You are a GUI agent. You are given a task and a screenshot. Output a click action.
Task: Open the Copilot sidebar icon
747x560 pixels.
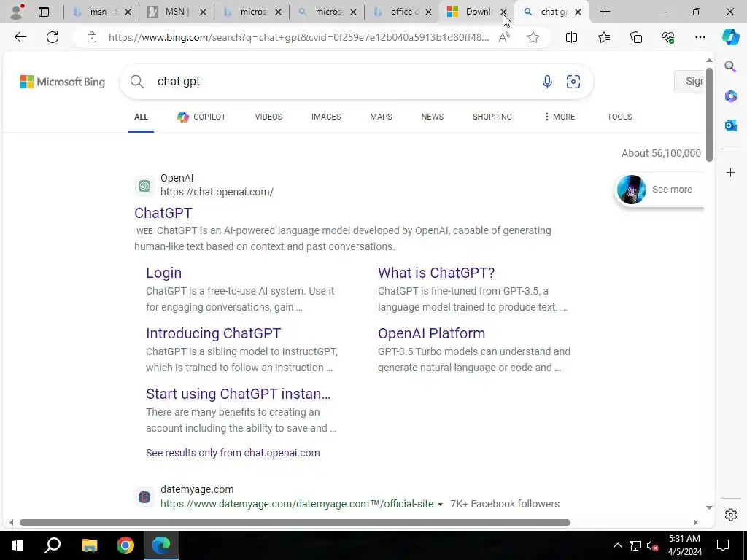point(730,37)
